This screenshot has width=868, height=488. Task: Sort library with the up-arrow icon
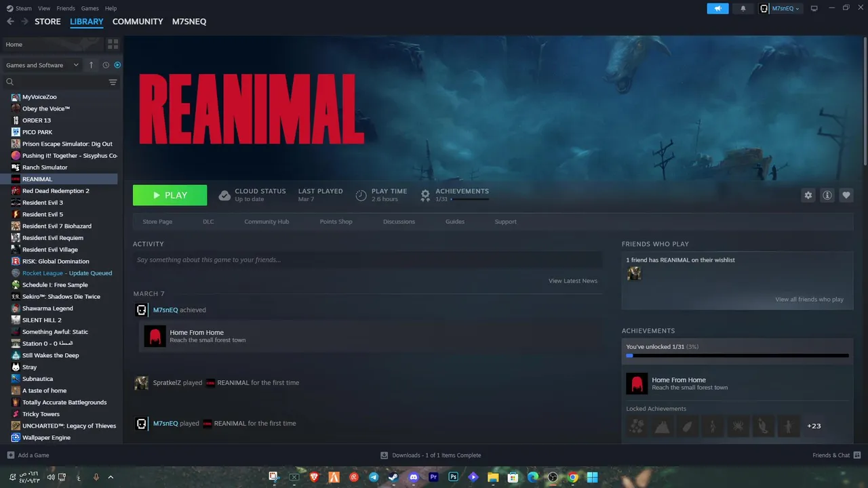92,65
